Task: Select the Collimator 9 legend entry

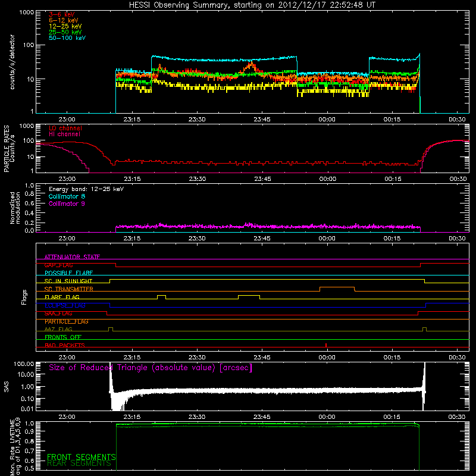Action: pos(67,203)
